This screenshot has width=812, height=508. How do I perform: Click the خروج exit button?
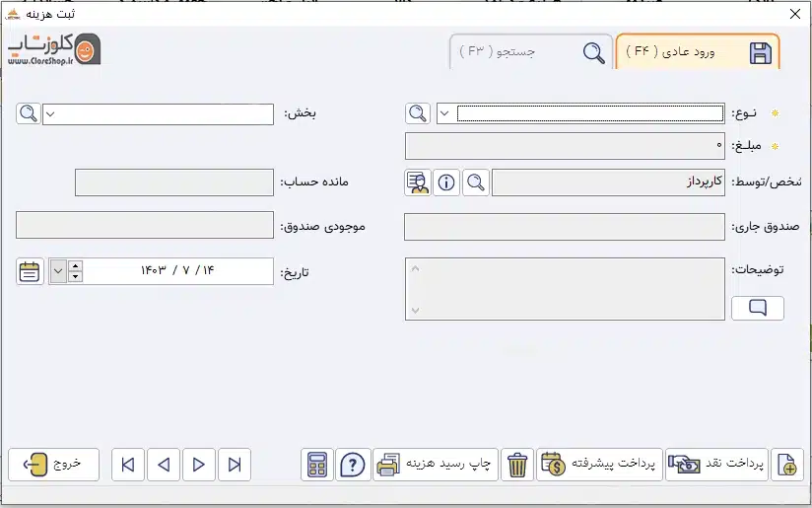[x=54, y=465]
